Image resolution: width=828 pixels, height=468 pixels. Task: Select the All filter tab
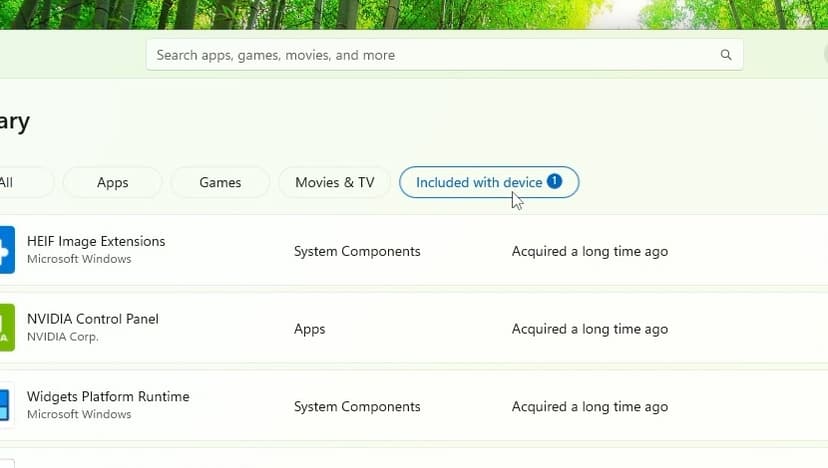(x=10, y=182)
